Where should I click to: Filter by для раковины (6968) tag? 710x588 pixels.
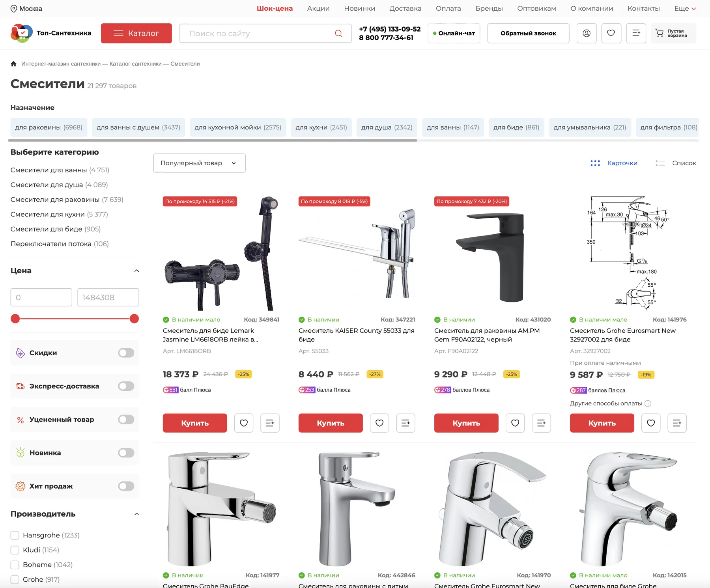[49, 127]
